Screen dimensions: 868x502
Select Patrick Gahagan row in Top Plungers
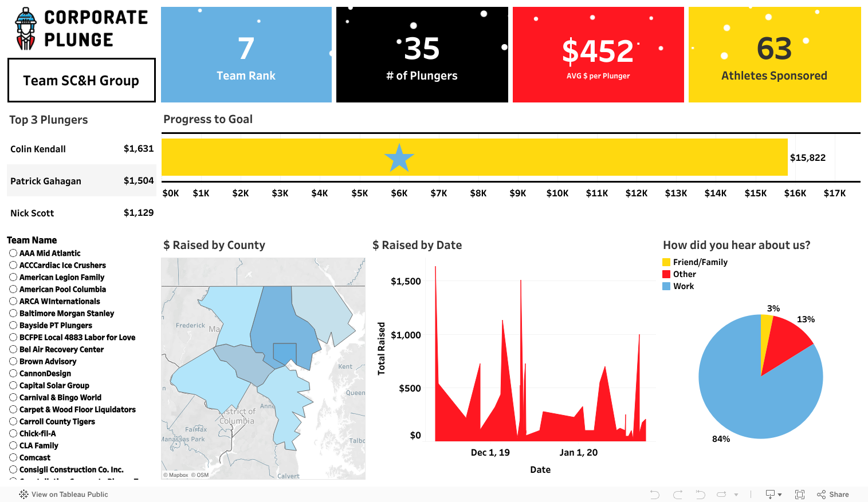(x=46, y=181)
